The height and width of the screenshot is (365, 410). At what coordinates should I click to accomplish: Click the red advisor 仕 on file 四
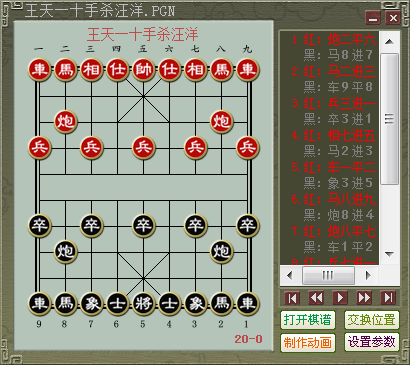117,70
